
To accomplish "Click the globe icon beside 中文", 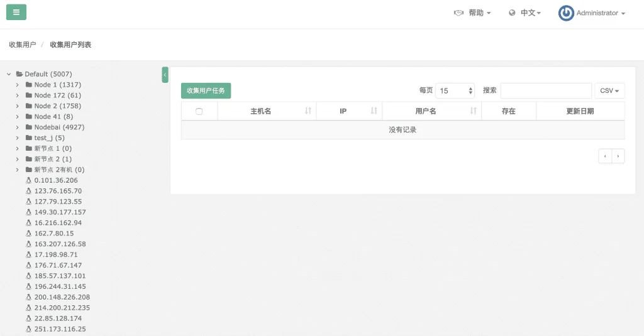I will (x=512, y=13).
